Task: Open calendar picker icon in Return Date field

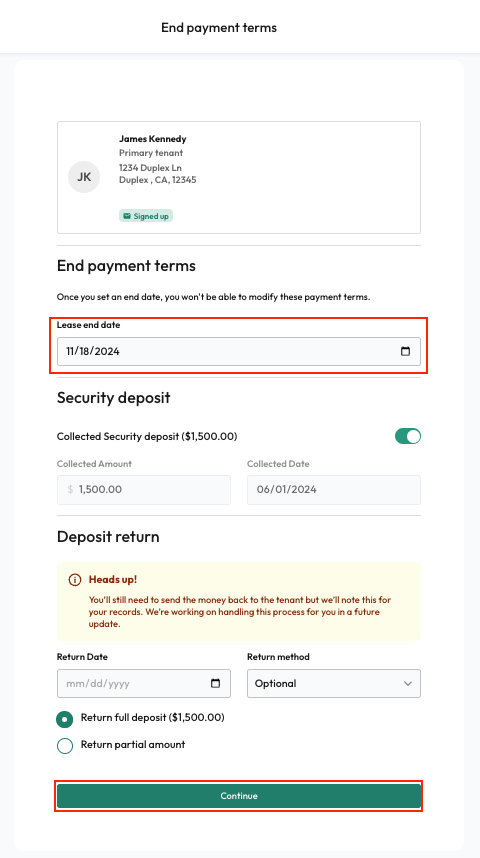Action: click(x=215, y=683)
